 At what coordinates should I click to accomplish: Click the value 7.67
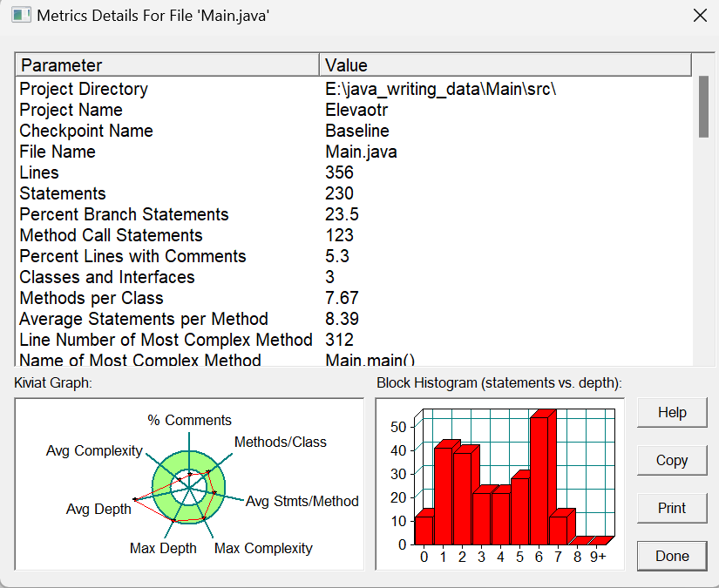tap(342, 298)
